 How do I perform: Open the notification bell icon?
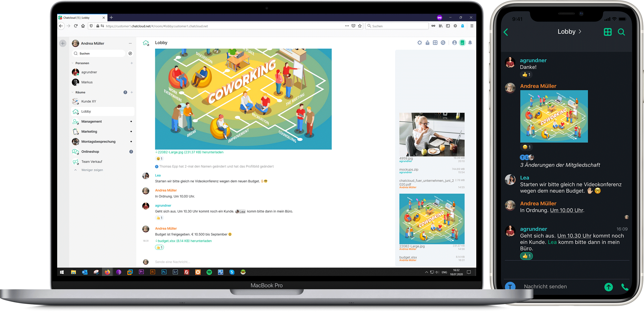pos(471,42)
